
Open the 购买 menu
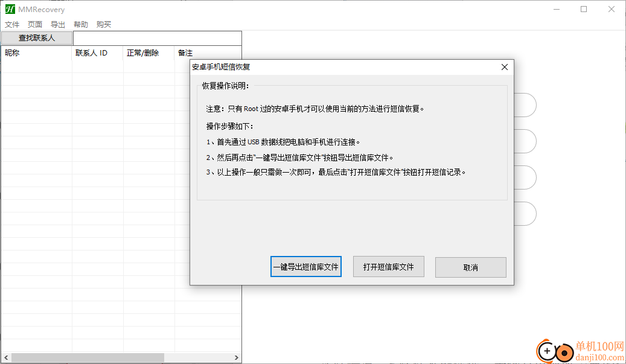(104, 24)
